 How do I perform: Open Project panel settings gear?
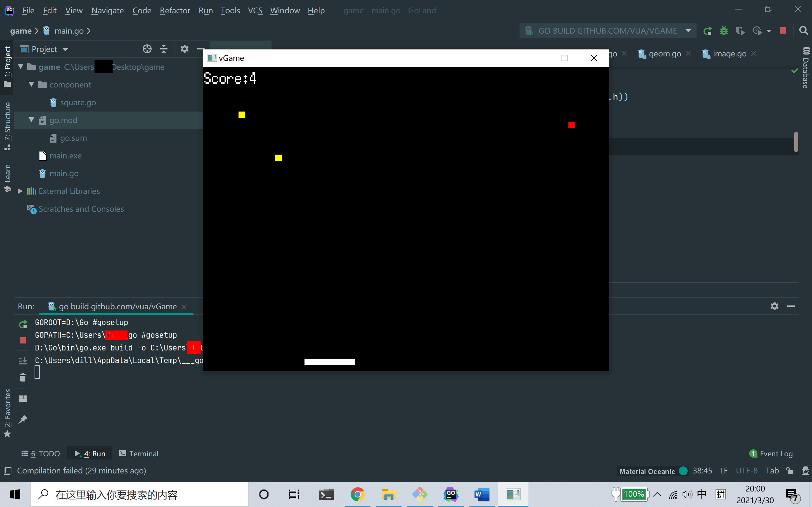[x=184, y=49]
